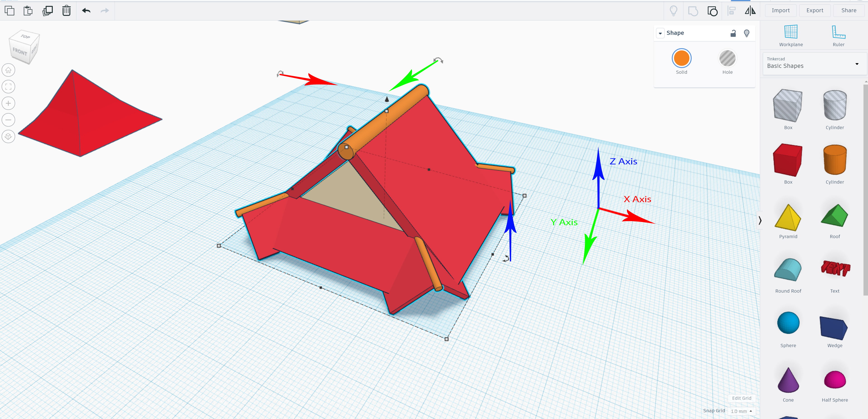The width and height of the screenshot is (868, 419).
Task: Click the Copy icon in the toolbar
Action: [x=10, y=11]
